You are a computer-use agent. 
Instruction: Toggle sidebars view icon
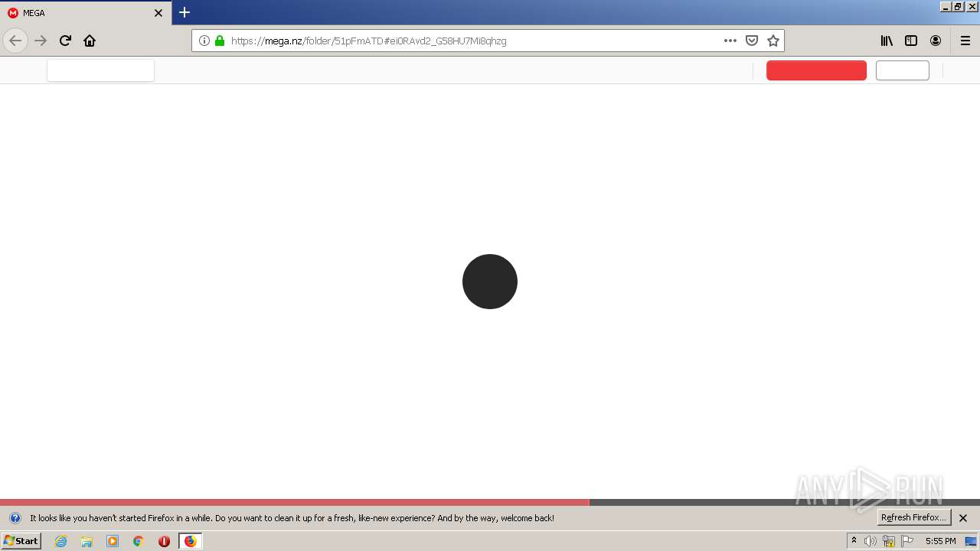(911, 41)
